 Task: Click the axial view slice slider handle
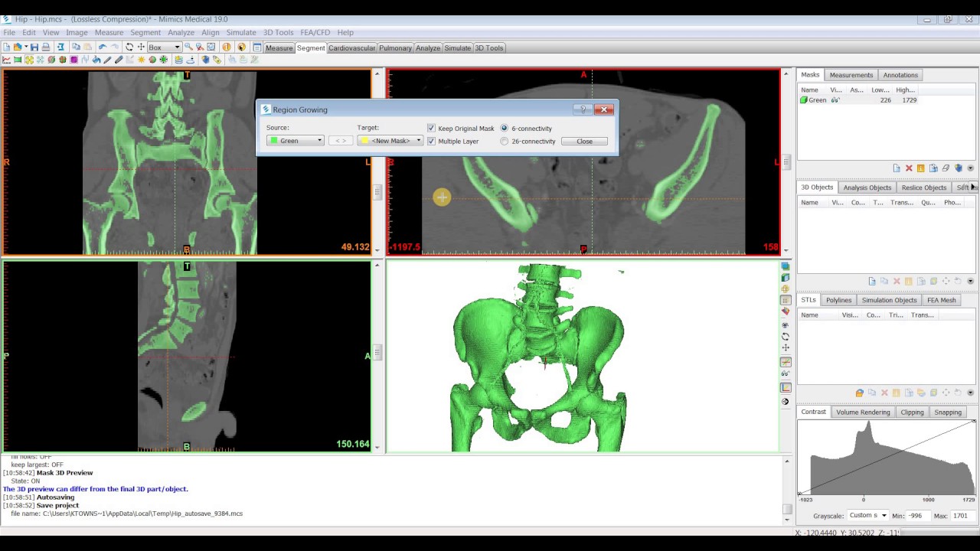point(787,161)
